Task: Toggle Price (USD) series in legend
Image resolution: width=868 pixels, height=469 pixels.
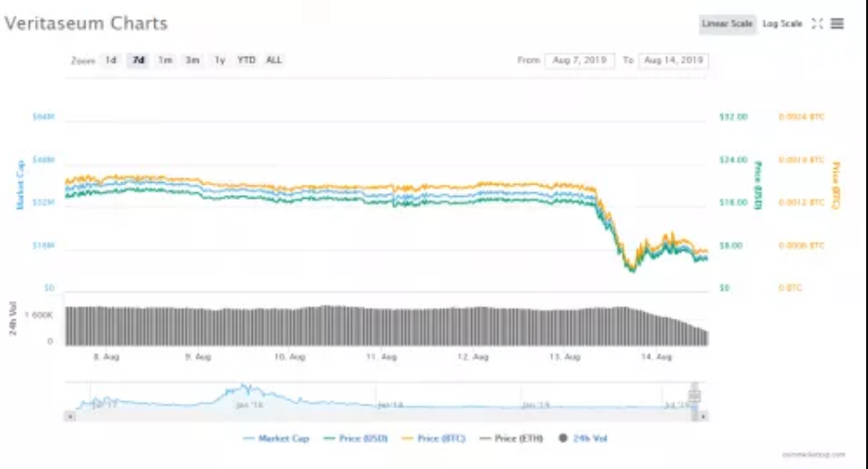Action: point(355,438)
